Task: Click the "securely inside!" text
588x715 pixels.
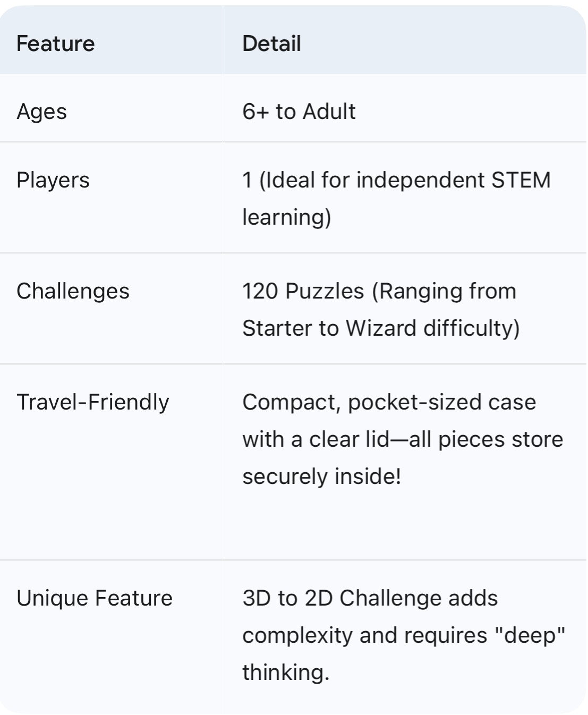Action: 321,476
